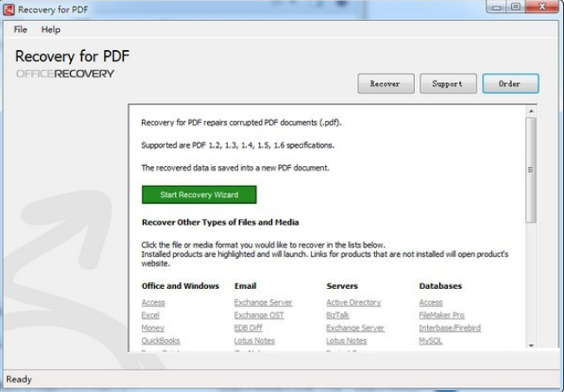Click the Recovery for PDF title bar icon
This screenshot has width=564, height=392.
9,10
